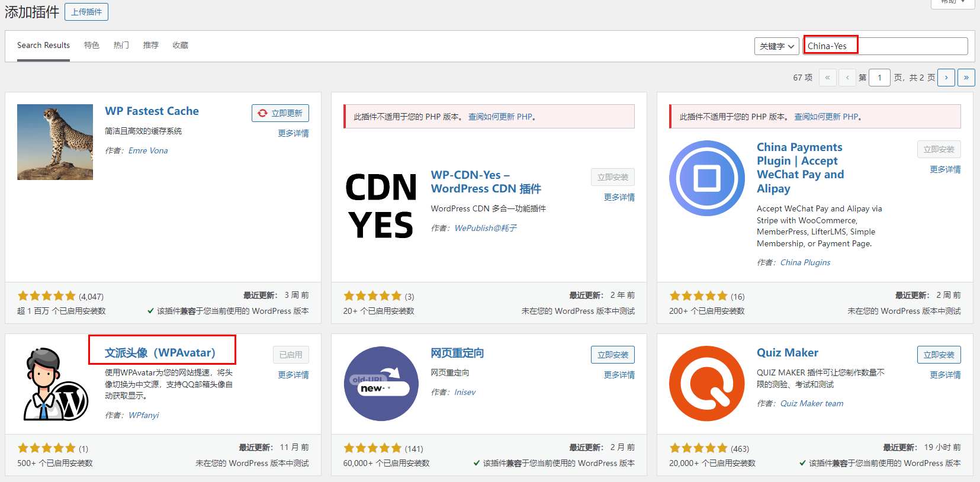Image resolution: width=980 pixels, height=482 pixels.
Task: Open 更多详情 for China Payments Plugin
Action: point(946,169)
